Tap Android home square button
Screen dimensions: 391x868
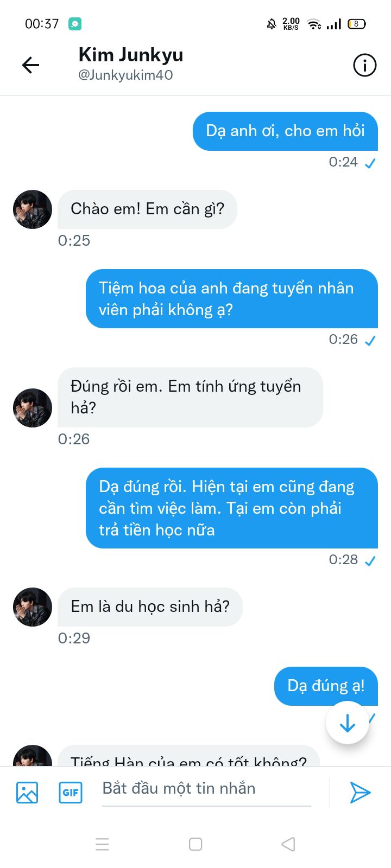pos(195,844)
